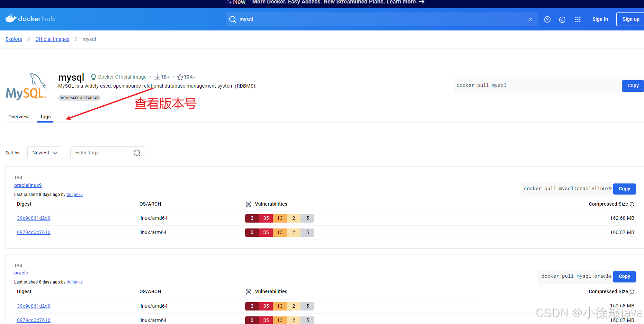Viewport: 644px width, 324px height.
Task: Open the oraclelinux9 tag link
Action: coord(28,185)
